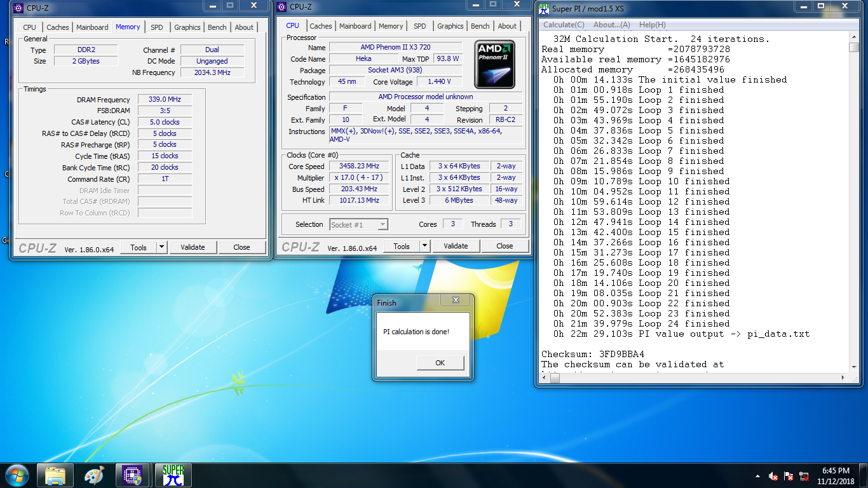Open Bench tab in left CPU-Z

click(x=217, y=27)
